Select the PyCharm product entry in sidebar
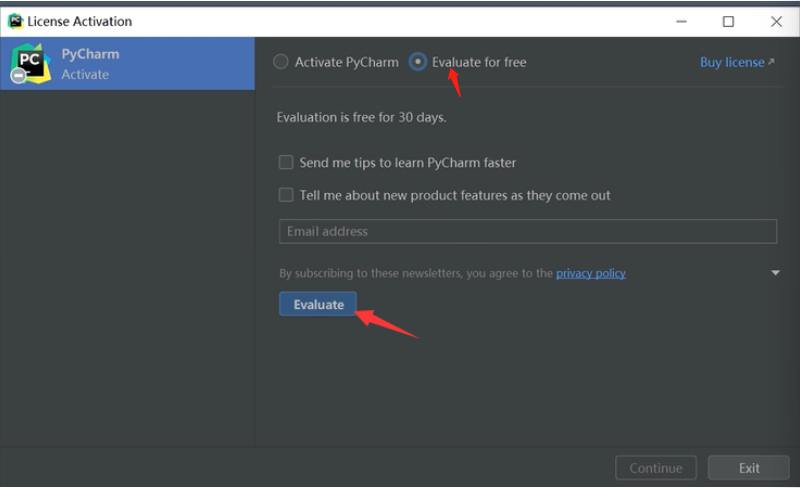This screenshot has width=800, height=488. 127,63
